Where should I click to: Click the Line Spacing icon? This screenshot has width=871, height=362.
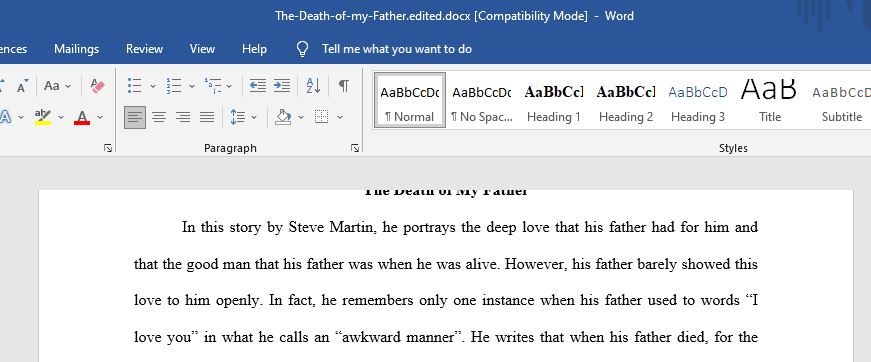[237, 117]
